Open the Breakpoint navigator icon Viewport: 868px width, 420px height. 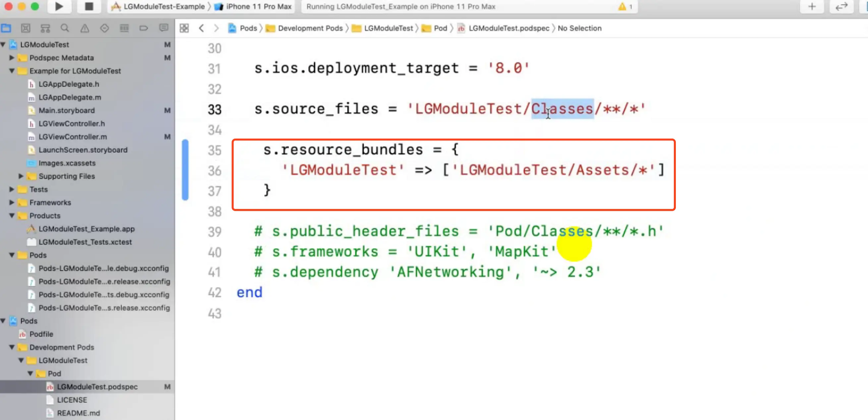coord(143,28)
